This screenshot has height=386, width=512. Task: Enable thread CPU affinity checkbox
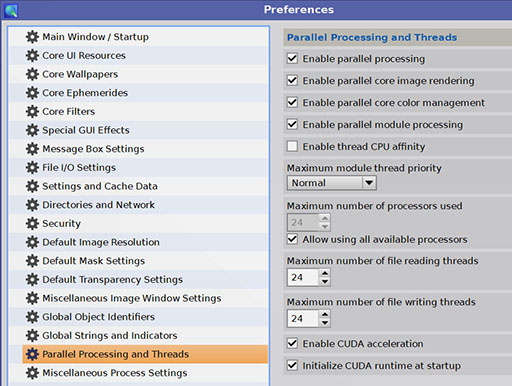[x=292, y=146]
